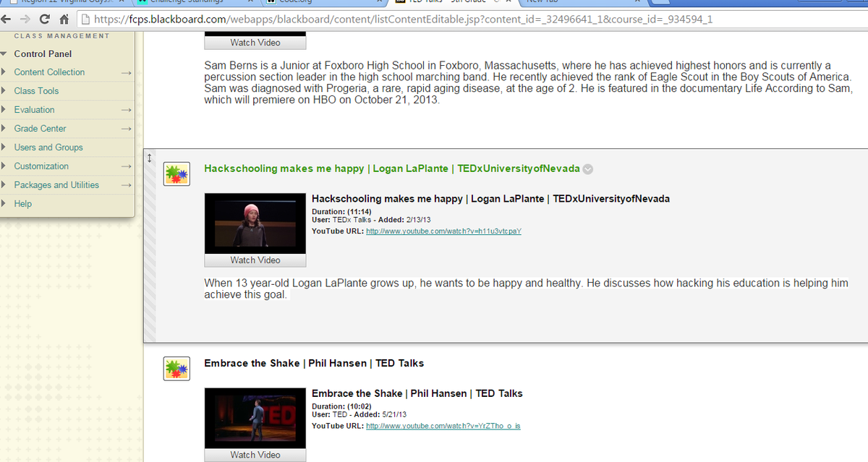Screen dimensions: 868x462
Task: Click the mashup icon beside Embrace the Shake
Action: point(176,368)
